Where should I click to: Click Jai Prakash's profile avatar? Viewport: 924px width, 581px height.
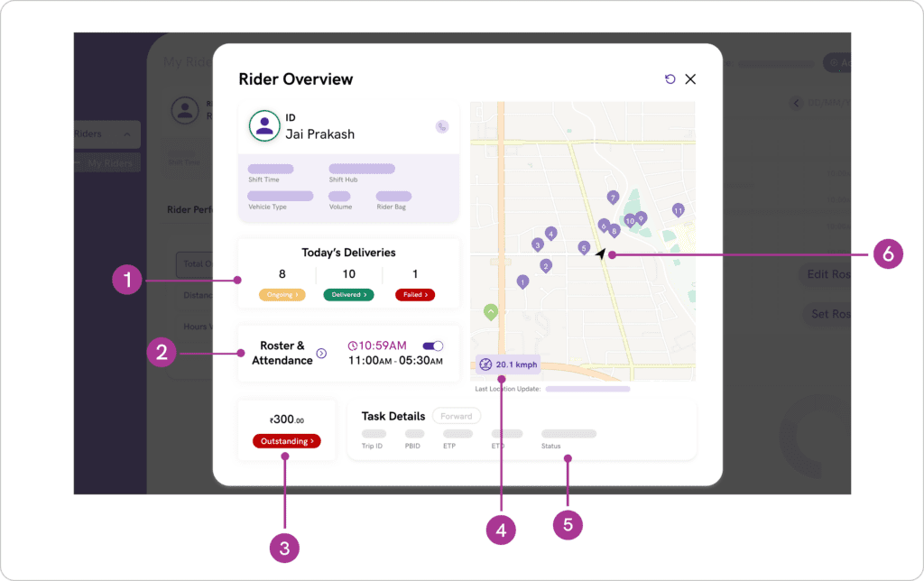coord(264,125)
